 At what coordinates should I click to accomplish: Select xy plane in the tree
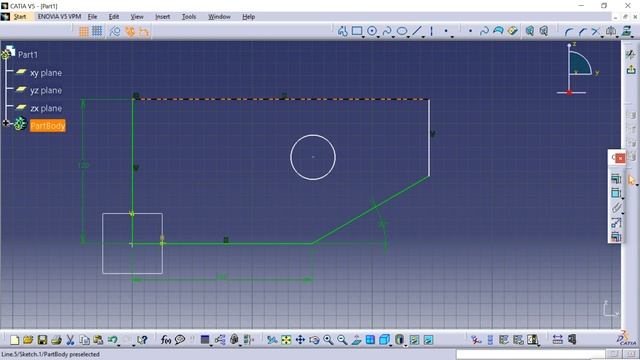[x=46, y=73]
